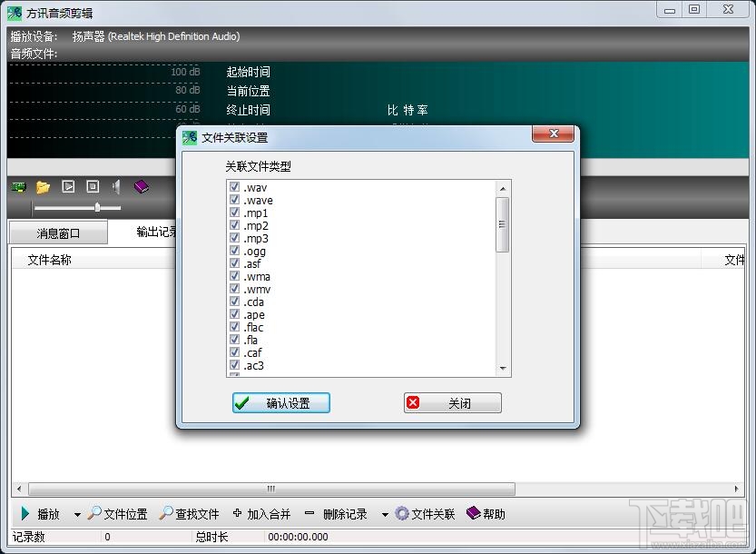Screen dimensions: 756x554
Task: Click the 查找文件 magnifier icon
Action: click(x=168, y=513)
